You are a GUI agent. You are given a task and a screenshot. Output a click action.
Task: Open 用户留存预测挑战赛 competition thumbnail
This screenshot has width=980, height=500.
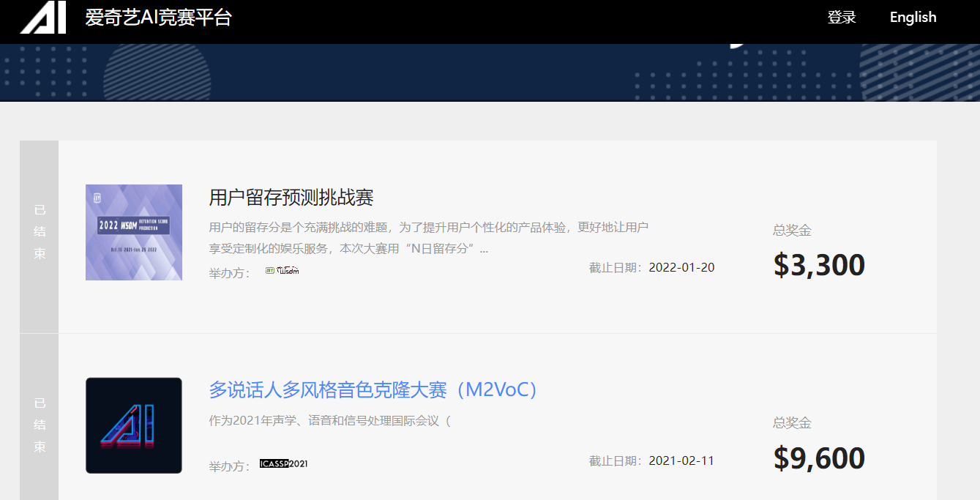click(x=134, y=232)
